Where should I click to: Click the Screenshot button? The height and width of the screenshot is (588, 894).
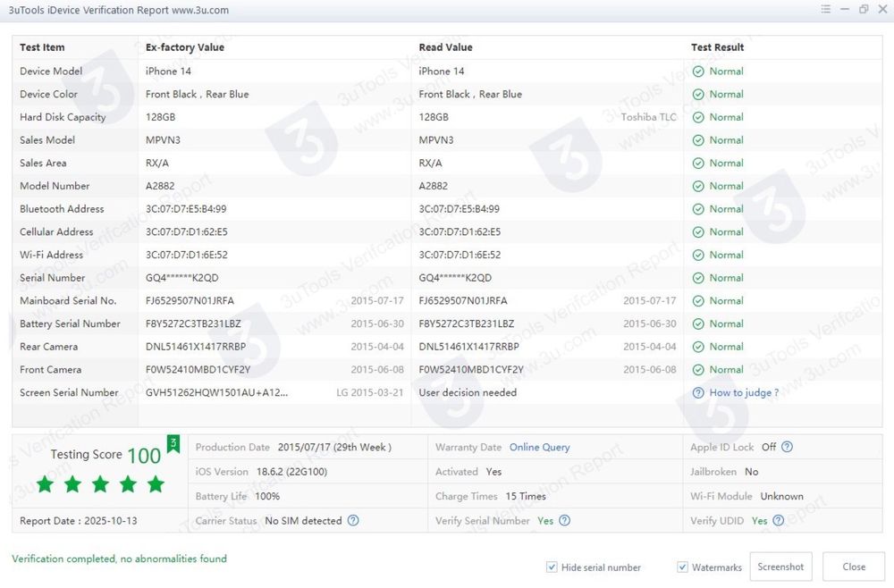[x=780, y=567]
